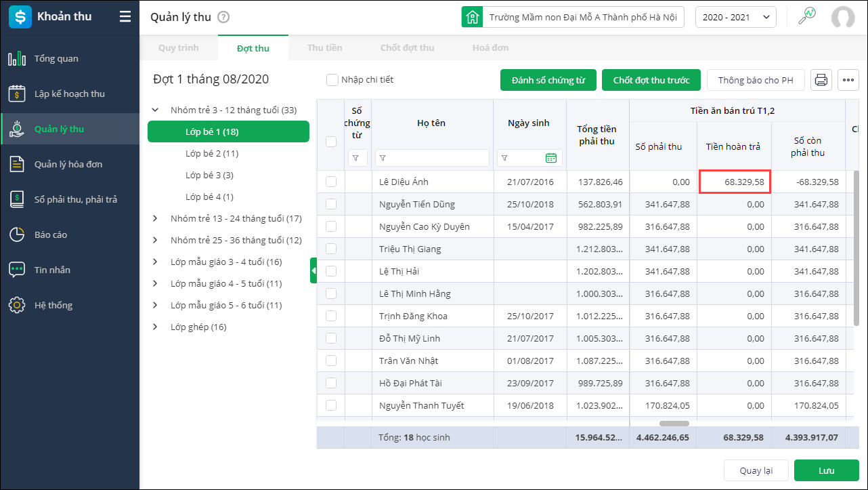Open Báo cáo from the sidebar
Image resolution: width=868 pixels, height=490 pixels.
pyautogui.click(x=51, y=235)
